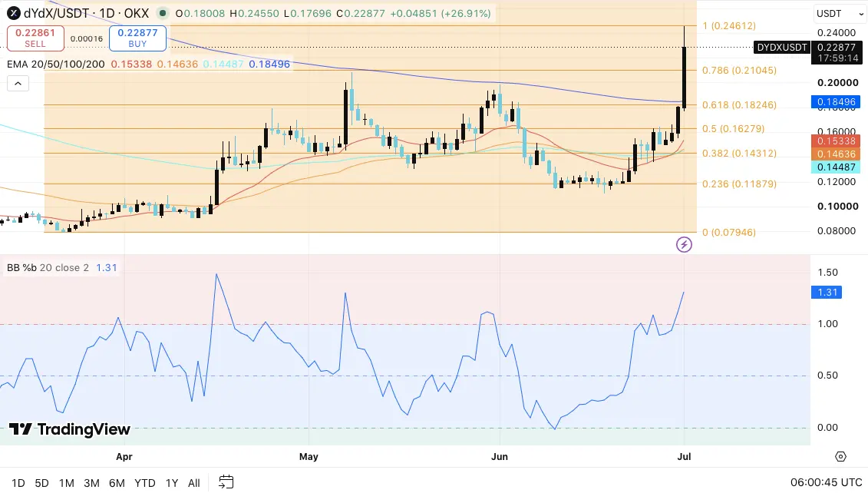Click the red 0.15338 price axis label
Screen dimensions: 868x493
coord(835,141)
